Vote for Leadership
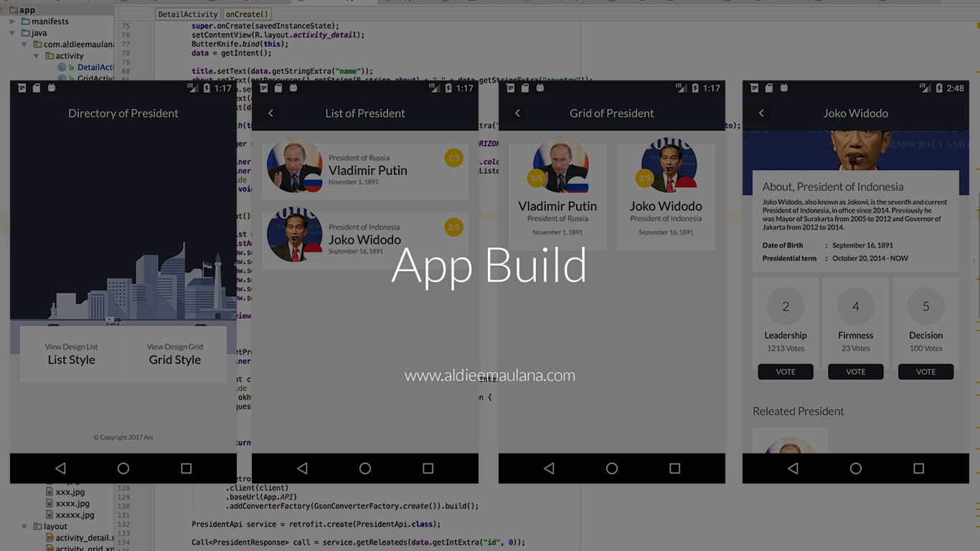 pos(786,372)
